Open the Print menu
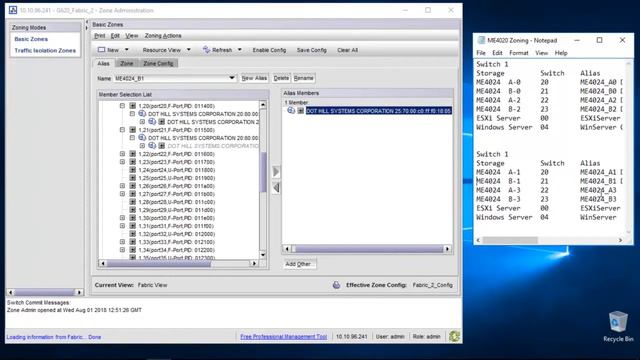The height and width of the screenshot is (360, 640). (x=100, y=36)
